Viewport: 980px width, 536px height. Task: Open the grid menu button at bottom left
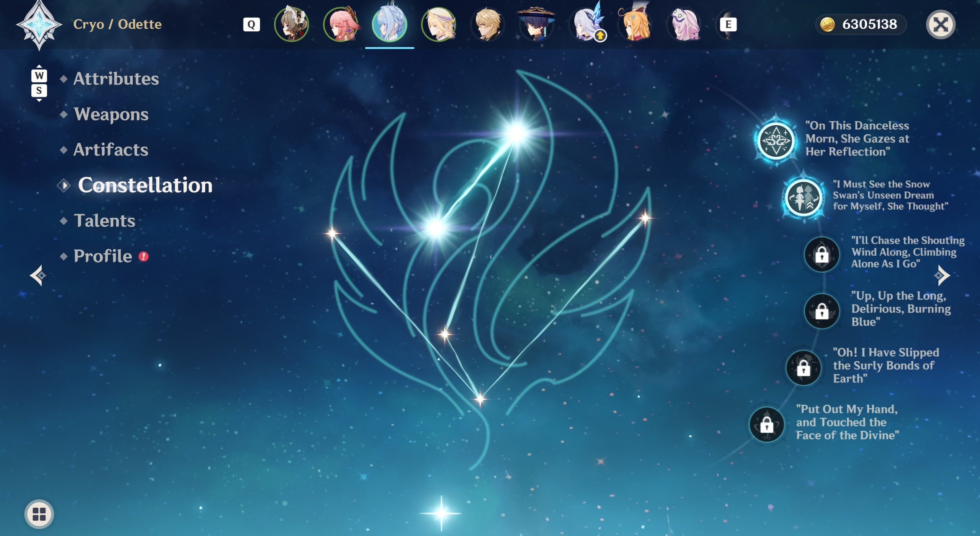click(39, 514)
